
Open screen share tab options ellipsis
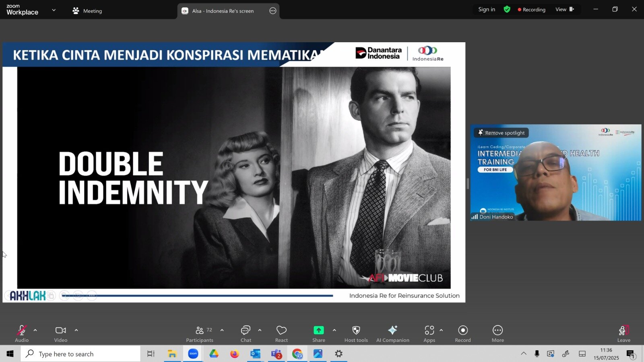click(273, 11)
